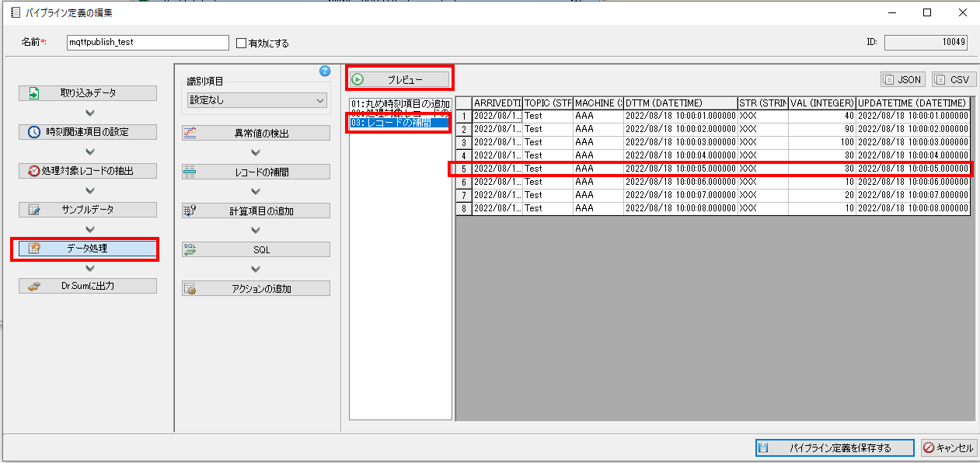Open the SQL processing button

(x=256, y=249)
